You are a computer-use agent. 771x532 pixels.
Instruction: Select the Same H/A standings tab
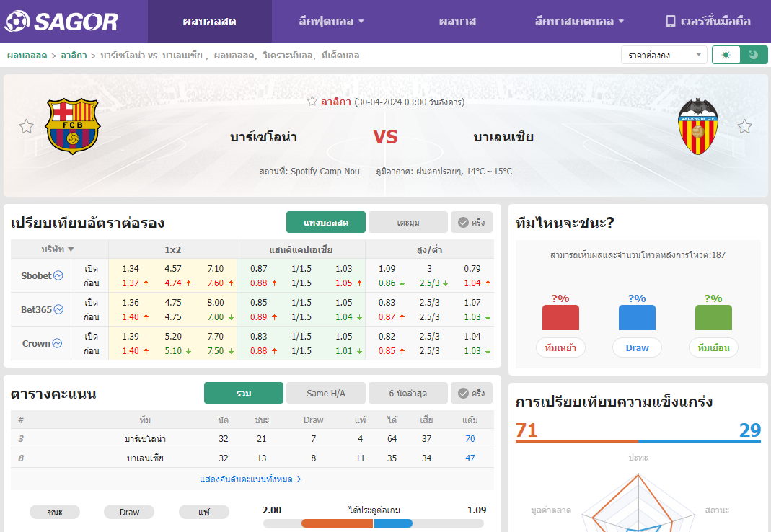pos(325,394)
